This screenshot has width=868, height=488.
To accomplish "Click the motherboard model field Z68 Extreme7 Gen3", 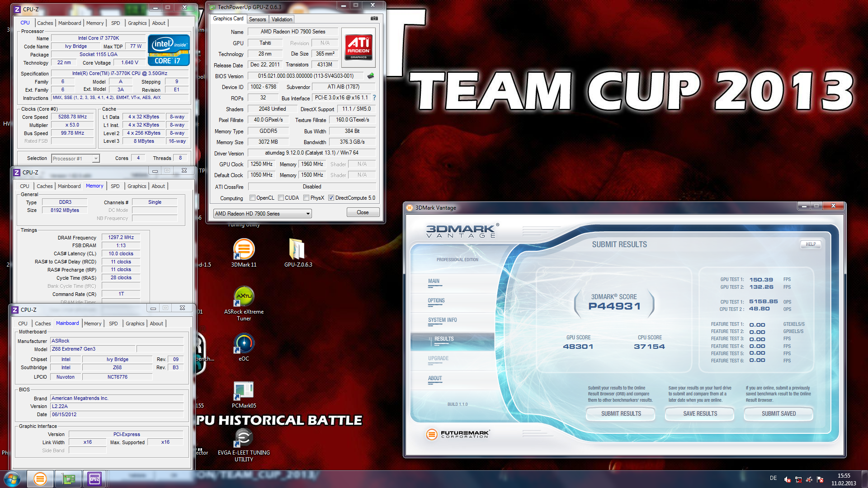I will pos(93,349).
